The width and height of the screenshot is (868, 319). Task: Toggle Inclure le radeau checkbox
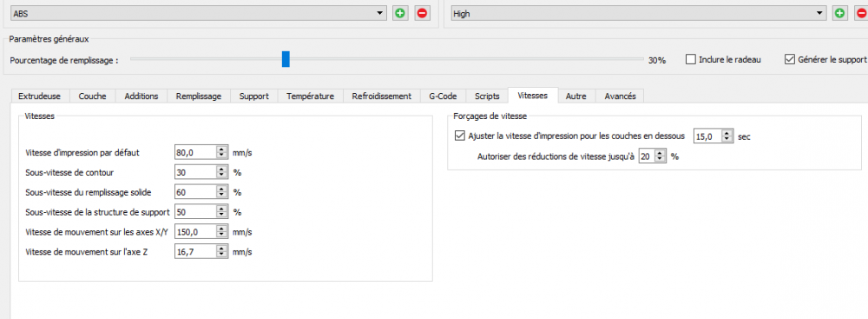[691, 59]
